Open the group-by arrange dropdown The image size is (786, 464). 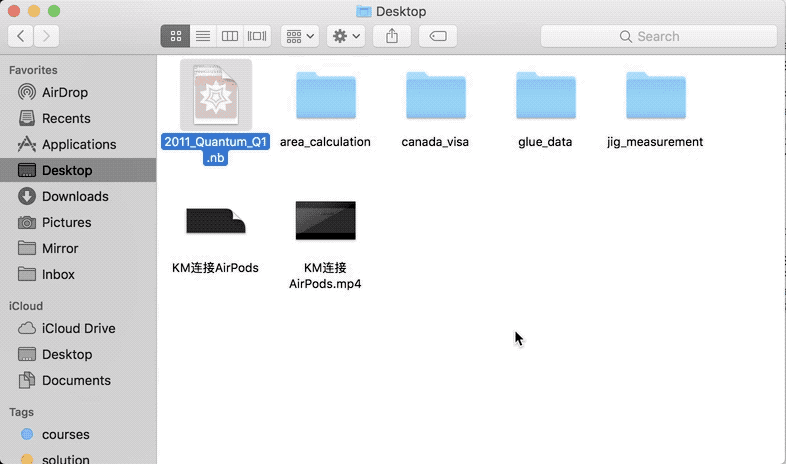point(300,36)
